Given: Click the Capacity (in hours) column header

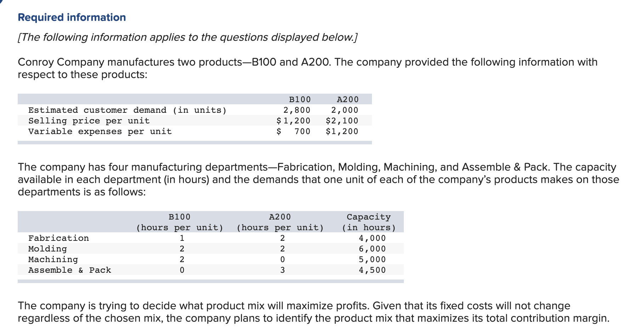Looking at the screenshot, I should [x=368, y=222].
